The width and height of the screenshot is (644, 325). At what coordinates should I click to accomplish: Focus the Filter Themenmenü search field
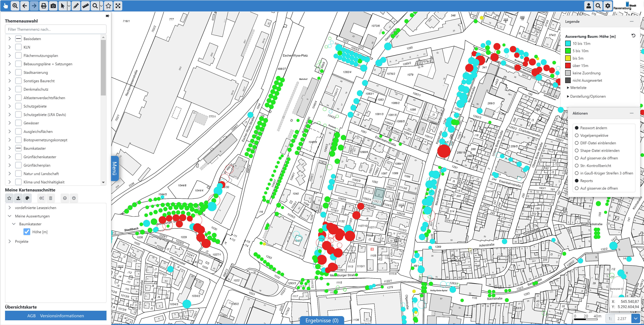coord(56,29)
